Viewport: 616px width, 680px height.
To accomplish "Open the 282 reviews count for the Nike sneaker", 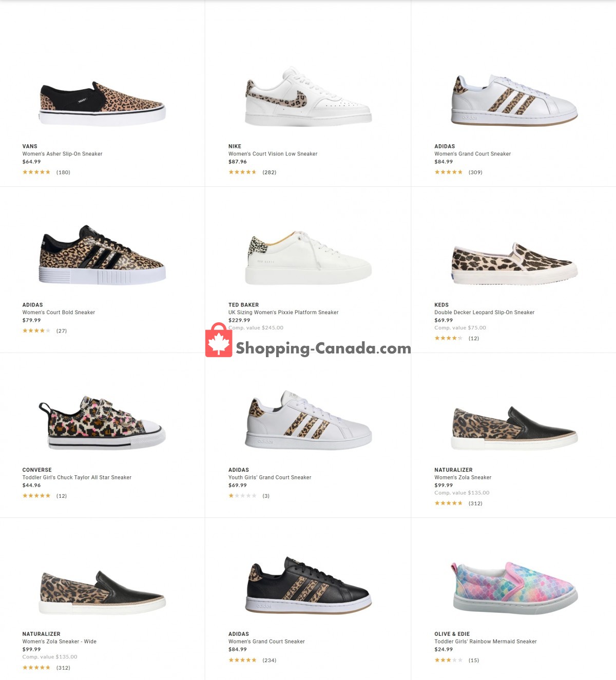I will click(x=269, y=172).
